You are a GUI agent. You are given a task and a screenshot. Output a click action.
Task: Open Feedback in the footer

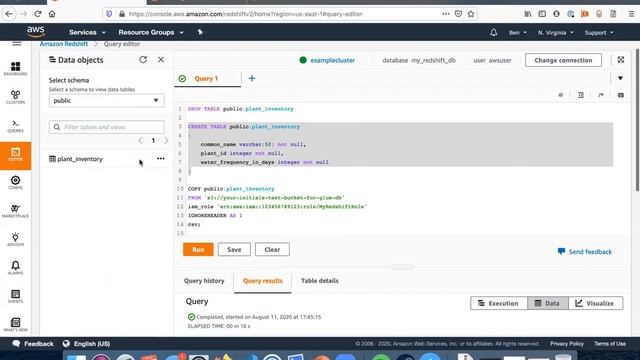coord(33,344)
